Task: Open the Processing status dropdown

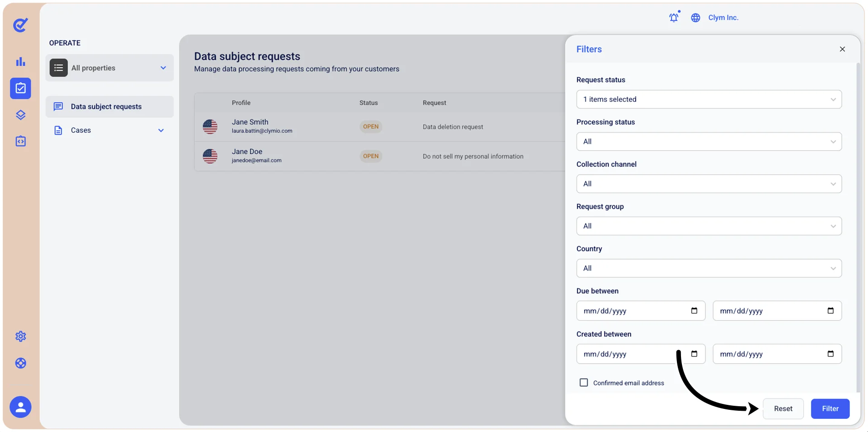Action: [x=709, y=142]
